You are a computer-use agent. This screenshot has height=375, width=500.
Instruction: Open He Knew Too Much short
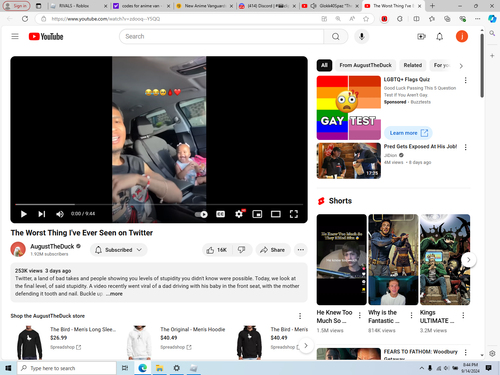point(341,259)
